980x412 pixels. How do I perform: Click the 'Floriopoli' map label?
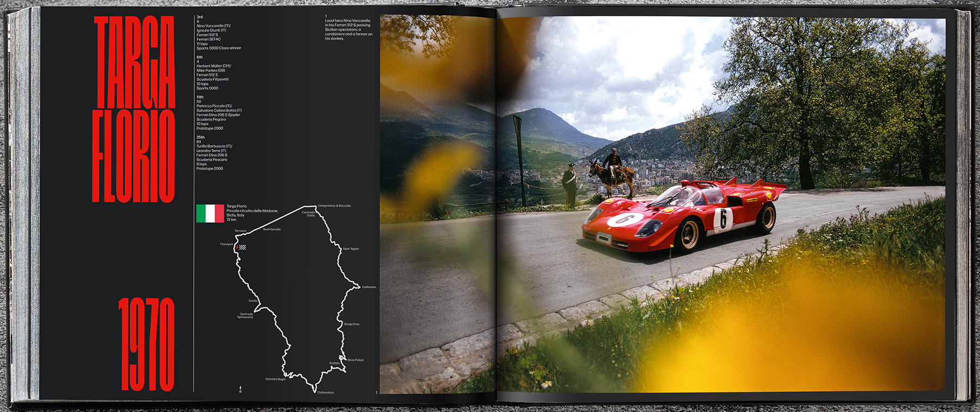pos(226,244)
